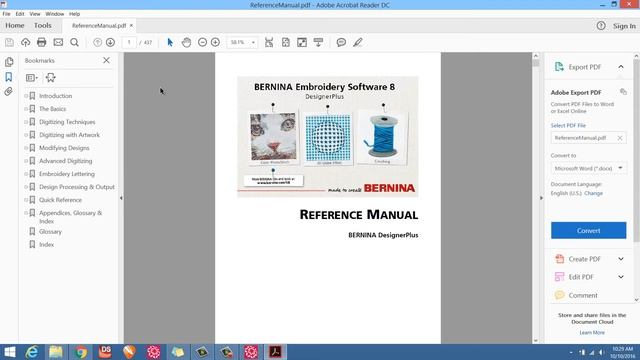Viewport: 640px width, 360px height.
Task: Print the document using printer icon
Action: coord(42,42)
